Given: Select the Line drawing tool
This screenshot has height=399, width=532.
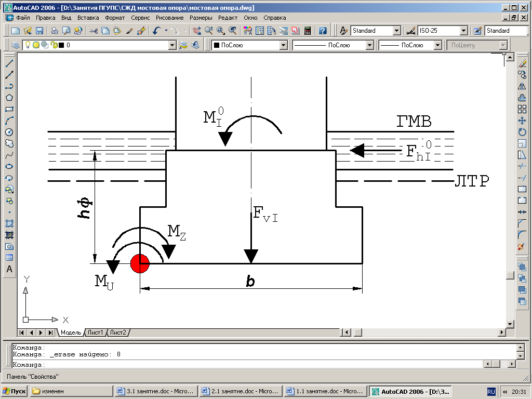Looking at the screenshot, I should [x=9, y=63].
